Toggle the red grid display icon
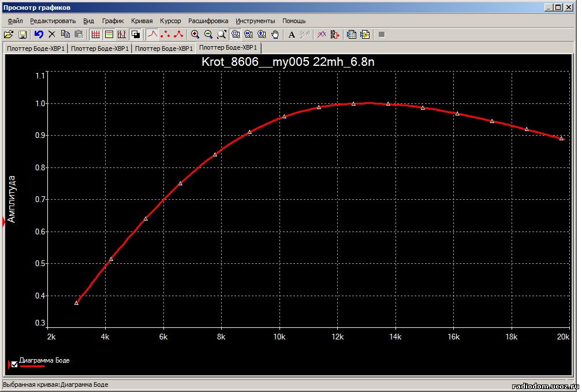 click(95, 35)
